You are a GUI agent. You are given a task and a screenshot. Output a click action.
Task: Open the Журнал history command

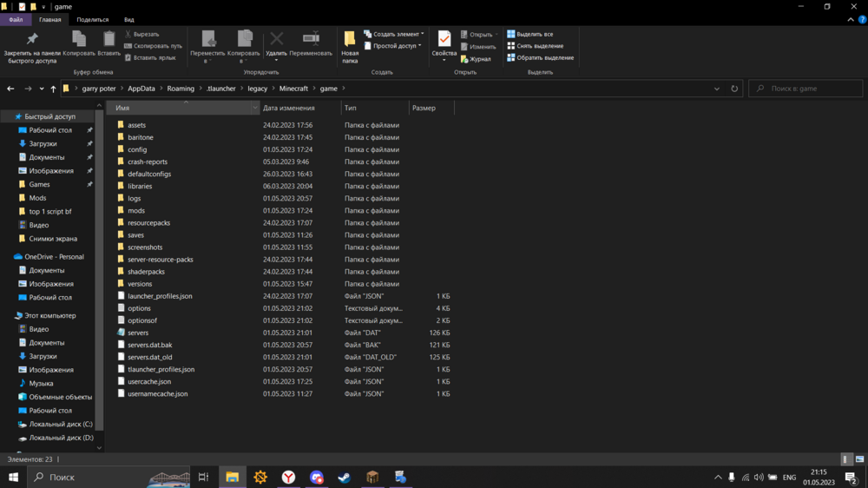(x=476, y=59)
